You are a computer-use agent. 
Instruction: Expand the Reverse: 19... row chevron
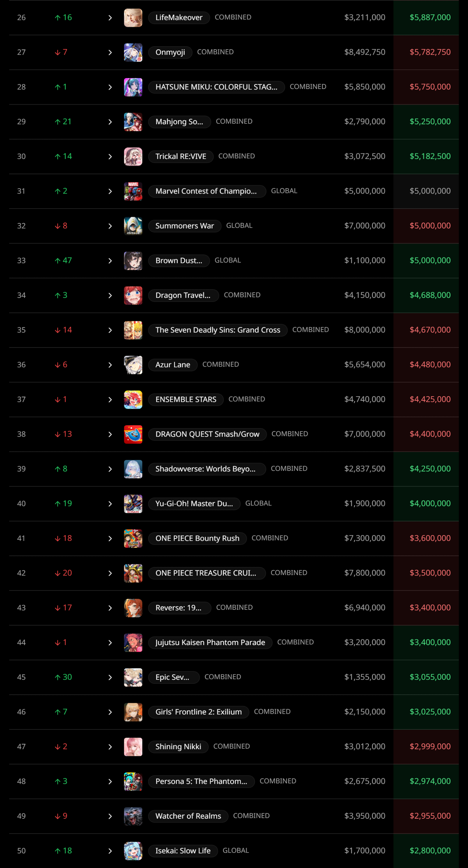click(110, 608)
